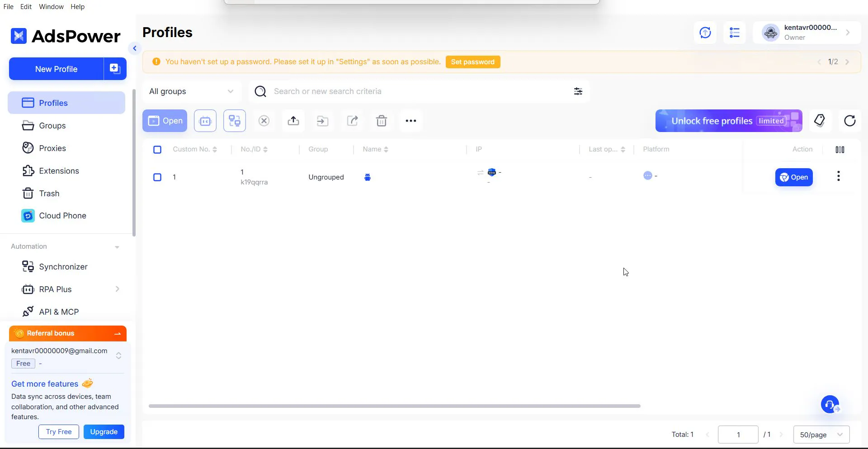The height and width of the screenshot is (449, 868).
Task: Click the Set password button
Action: 473,62
